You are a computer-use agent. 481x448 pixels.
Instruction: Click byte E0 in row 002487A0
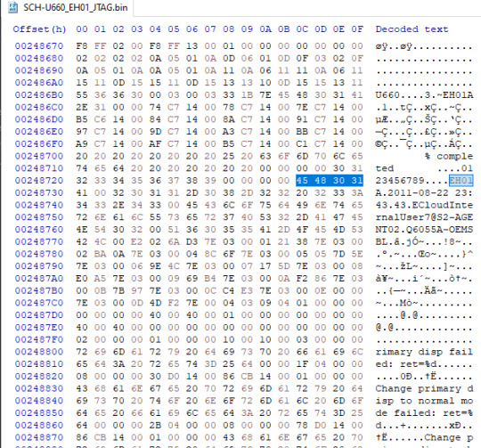[82, 279]
